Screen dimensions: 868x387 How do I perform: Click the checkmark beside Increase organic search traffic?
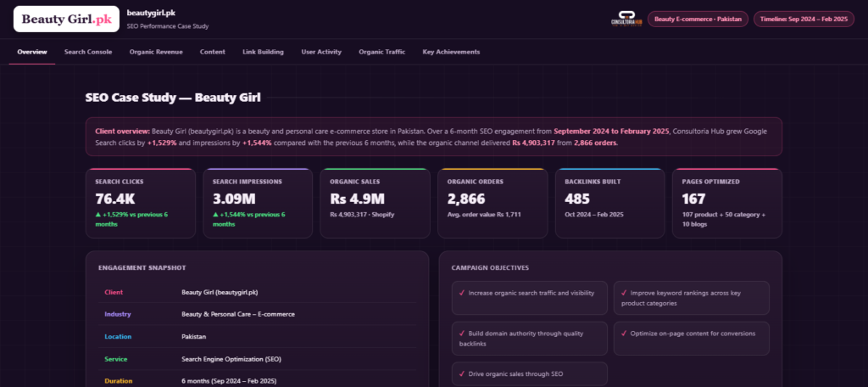(462, 293)
